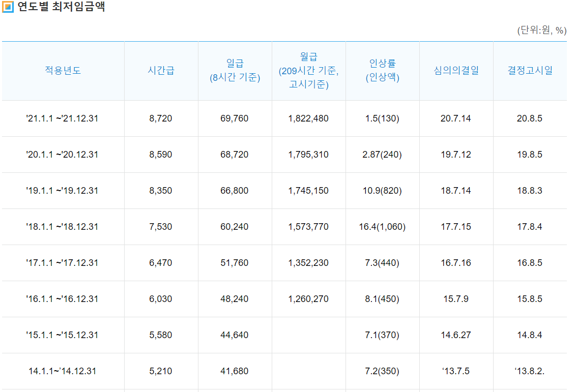Select the deliberation date 17.7.15
This screenshot has height=392, width=575.
pos(456,227)
